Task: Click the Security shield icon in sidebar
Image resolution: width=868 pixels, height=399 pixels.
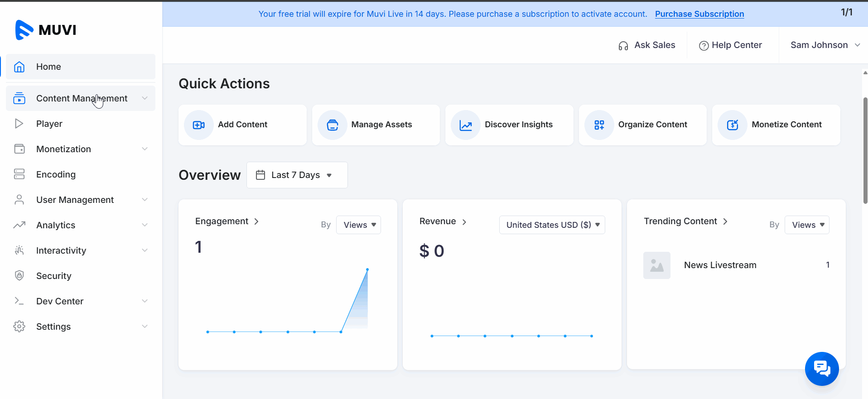Action: (19, 276)
